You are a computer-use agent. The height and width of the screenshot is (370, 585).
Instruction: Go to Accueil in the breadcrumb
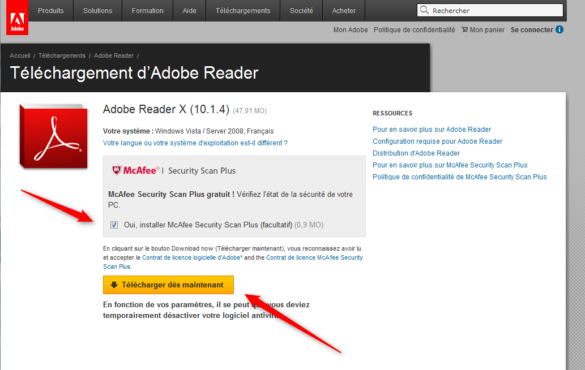[x=20, y=56]
